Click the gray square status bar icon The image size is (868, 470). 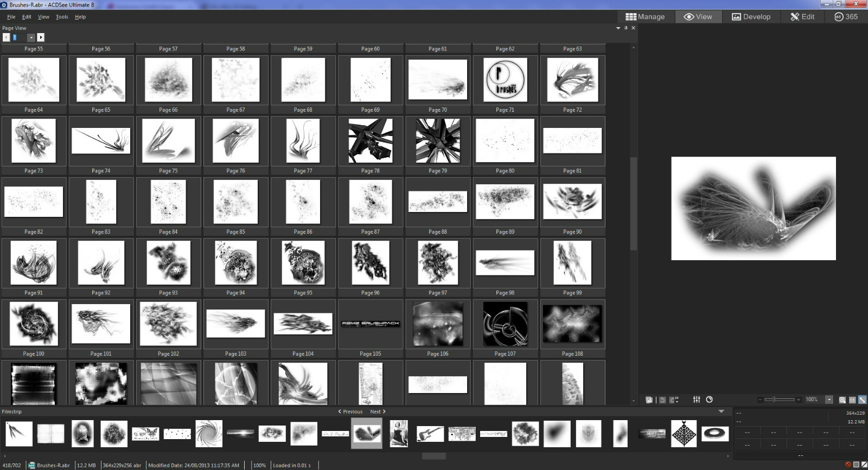(856, 465)
